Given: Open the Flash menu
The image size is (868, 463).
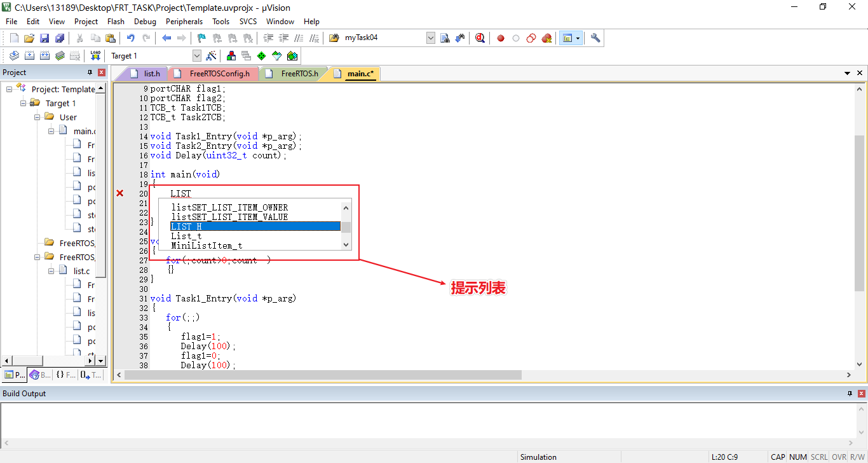Looking at the screenshot, I should point(116,21).
